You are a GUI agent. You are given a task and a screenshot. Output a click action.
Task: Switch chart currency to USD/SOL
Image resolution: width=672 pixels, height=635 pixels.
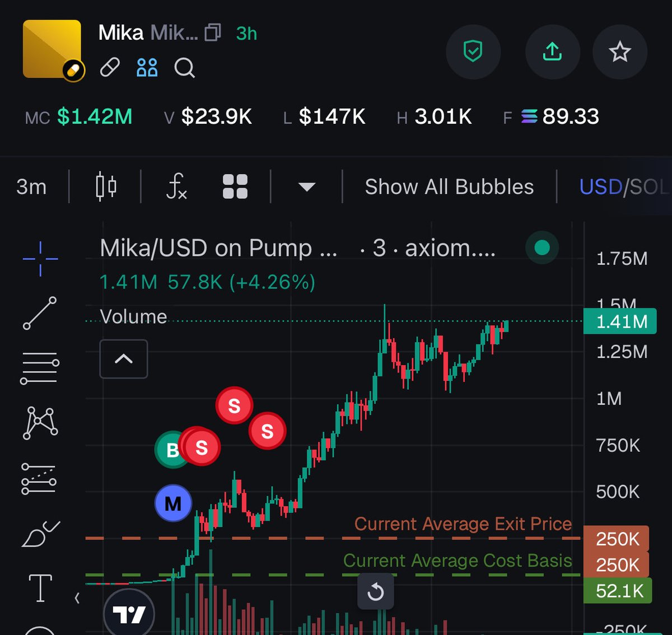624,186
